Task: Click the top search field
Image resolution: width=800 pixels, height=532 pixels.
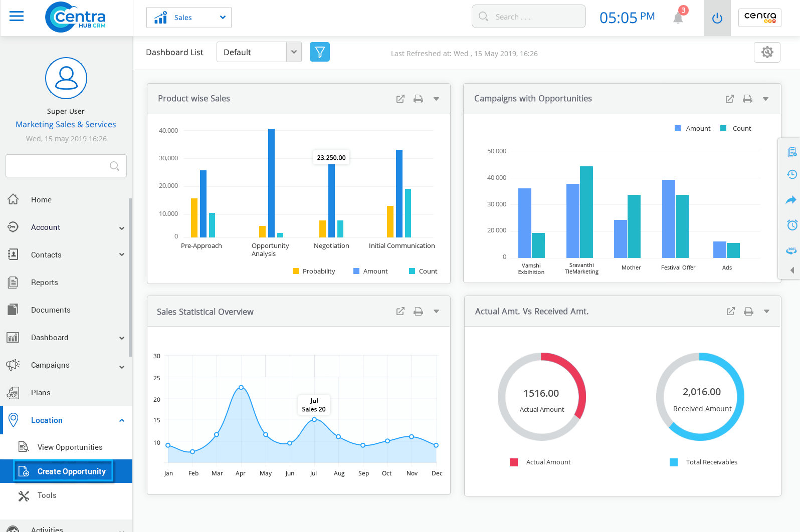Action: point(528,17)
